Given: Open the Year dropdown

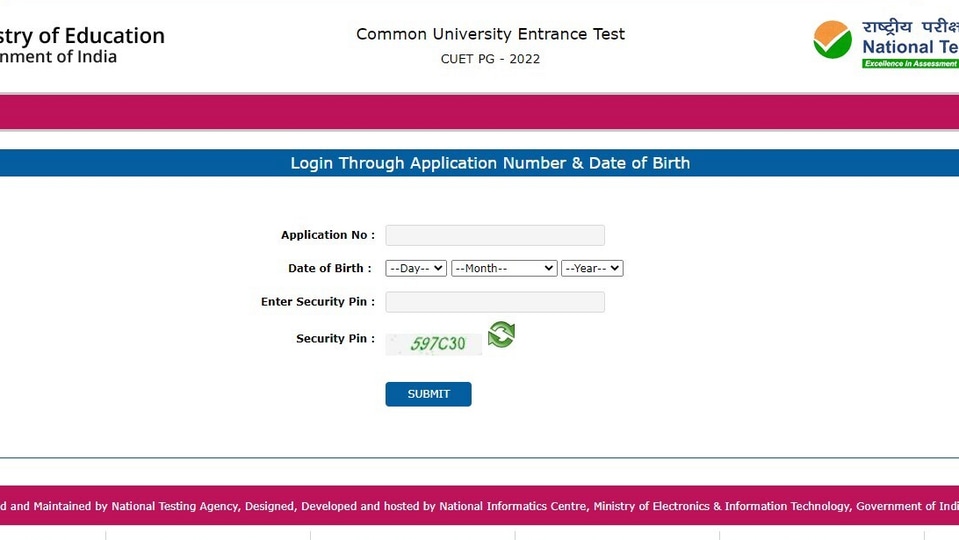Looking at the screenshot, I should [x=592, y=268].
